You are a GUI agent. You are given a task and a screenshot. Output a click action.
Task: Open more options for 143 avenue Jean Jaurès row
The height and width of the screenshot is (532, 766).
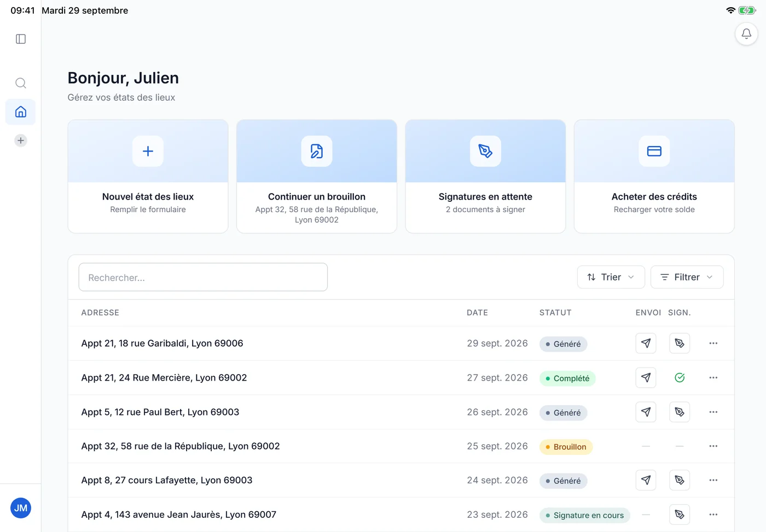[x=713, y=515]
